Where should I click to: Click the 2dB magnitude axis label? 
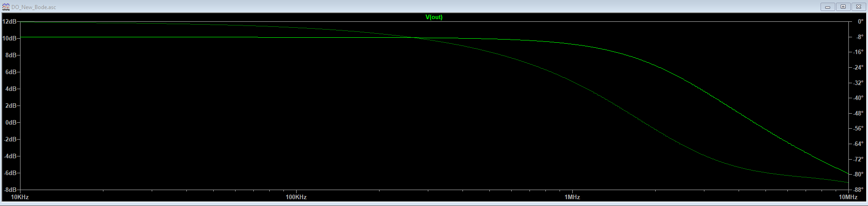11,106
